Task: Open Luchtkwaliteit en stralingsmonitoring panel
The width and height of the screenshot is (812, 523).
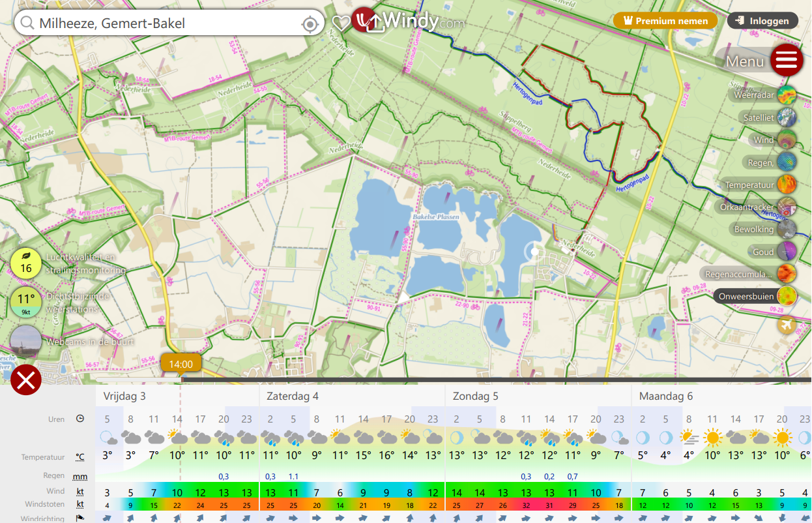Action: tap(26, 263)
